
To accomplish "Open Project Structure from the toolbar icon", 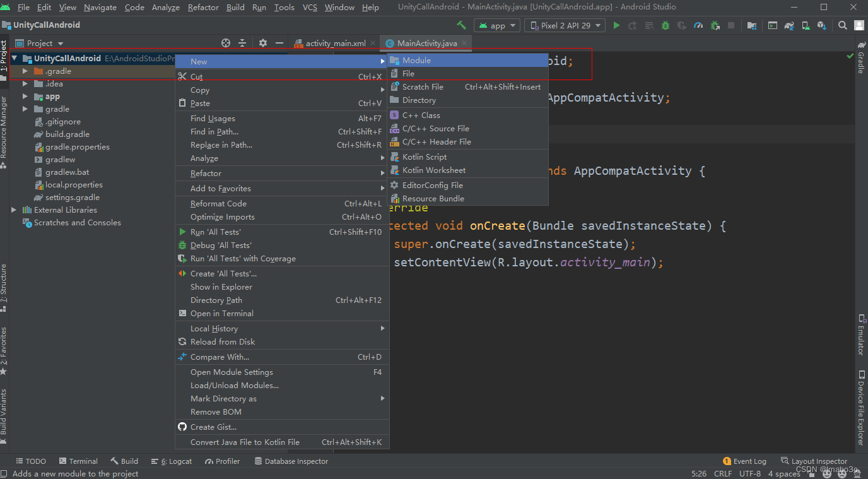I will tap(751, 25).
